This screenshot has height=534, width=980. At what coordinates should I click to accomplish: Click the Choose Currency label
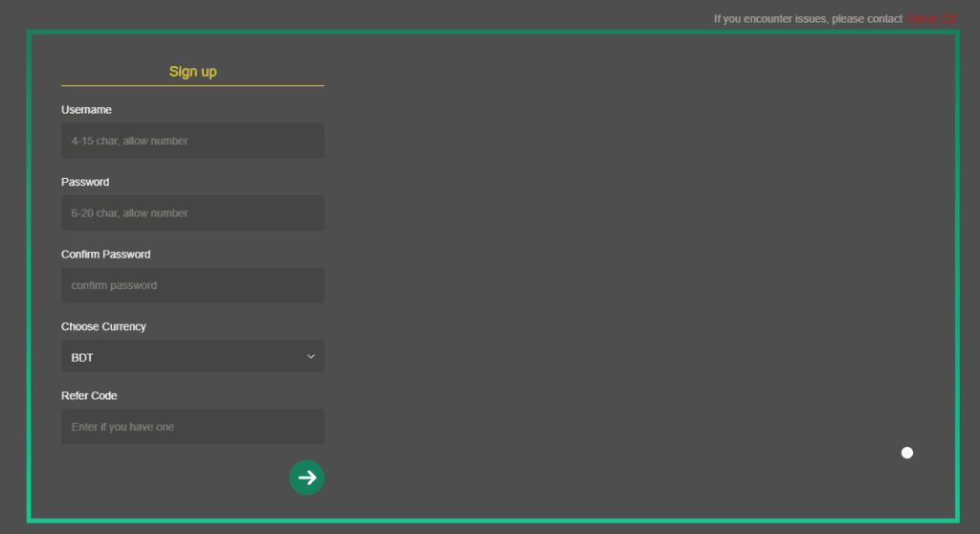[103, 326]
